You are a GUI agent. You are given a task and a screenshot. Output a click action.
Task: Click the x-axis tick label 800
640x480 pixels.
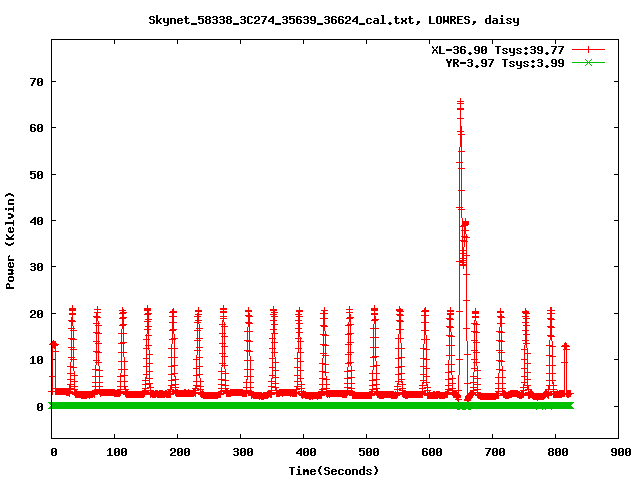(x=558, y=452)
